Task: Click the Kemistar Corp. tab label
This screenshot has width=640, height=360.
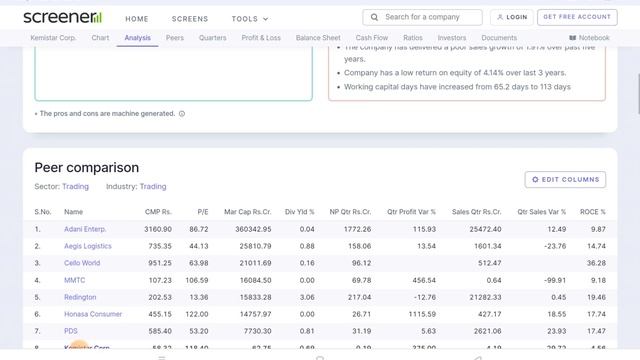Action: tap(53, 38)
